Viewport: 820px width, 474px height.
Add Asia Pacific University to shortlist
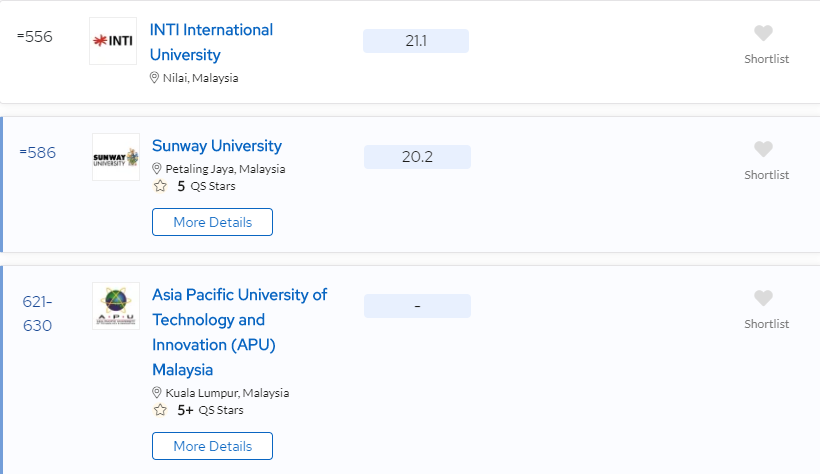764,298
